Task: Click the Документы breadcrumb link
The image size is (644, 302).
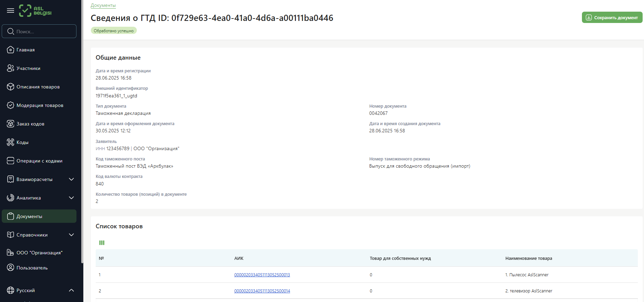Action: coord(103,5)
